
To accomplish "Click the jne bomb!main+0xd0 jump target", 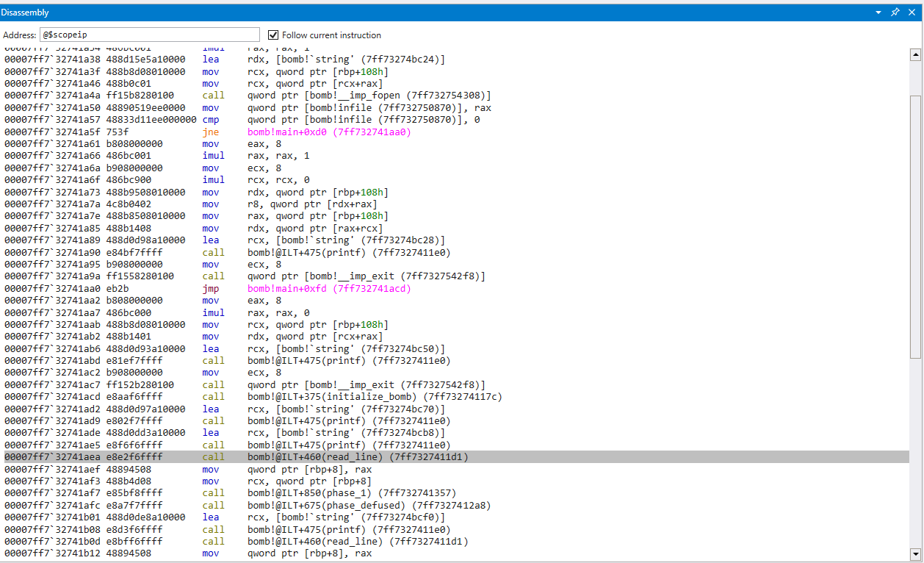I will coord(329,132).
